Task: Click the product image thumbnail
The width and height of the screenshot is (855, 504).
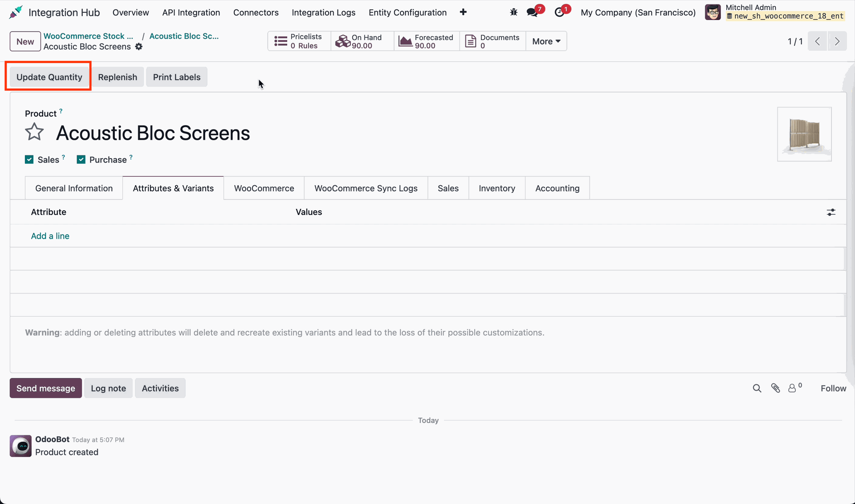Action: 804,134
